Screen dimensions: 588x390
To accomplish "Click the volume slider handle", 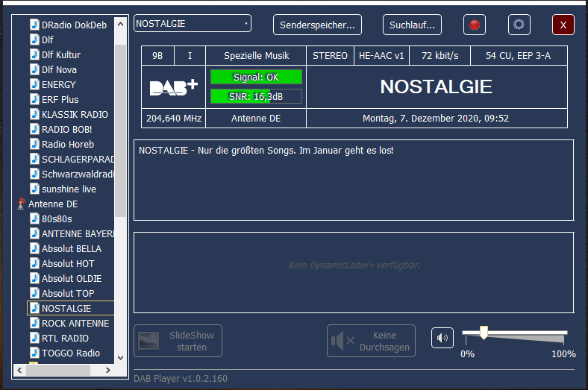I will [x=484, y=333].
